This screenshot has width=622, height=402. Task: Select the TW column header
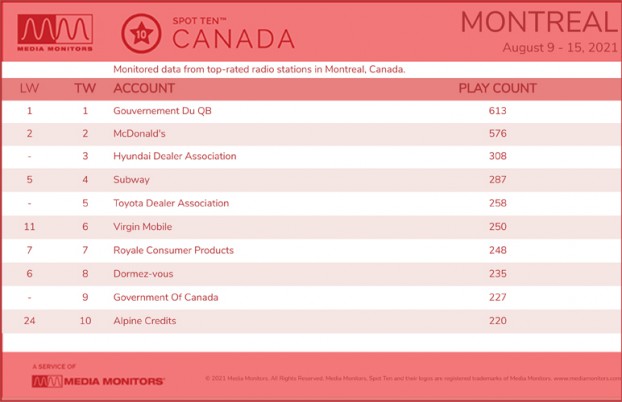click(x=85, y=88)
